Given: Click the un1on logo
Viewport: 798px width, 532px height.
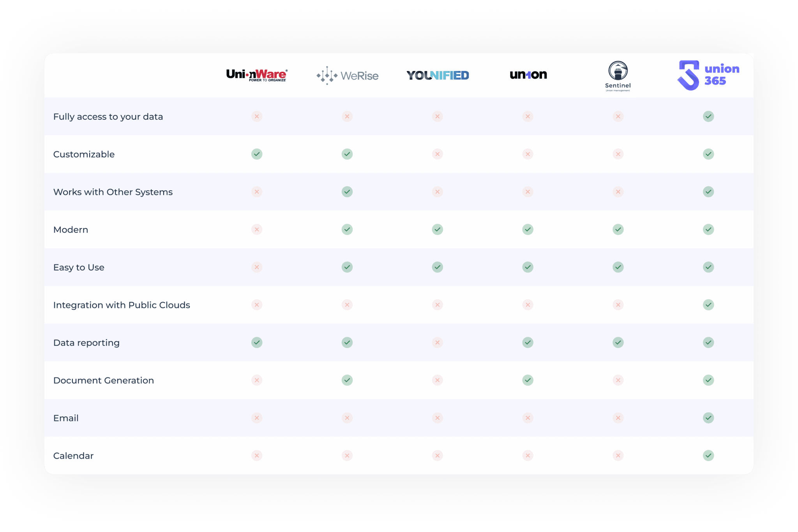Looking at the screenshot, I should click(528, 74).
